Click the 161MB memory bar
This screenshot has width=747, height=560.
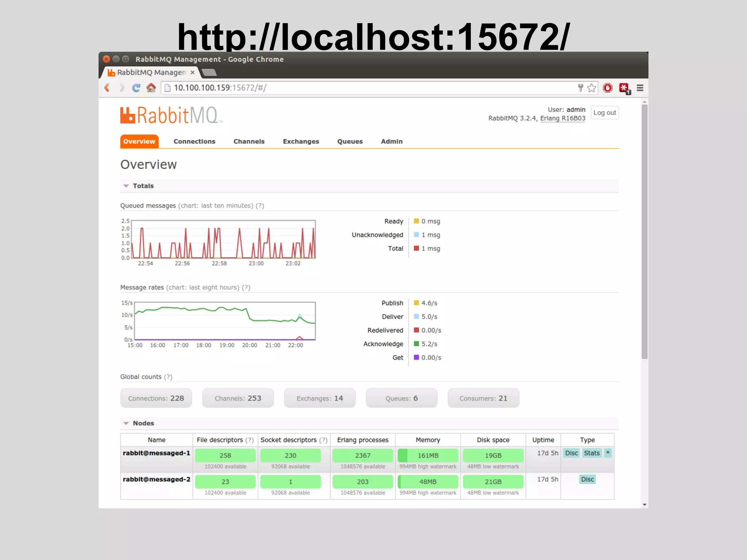coord(428,456)
